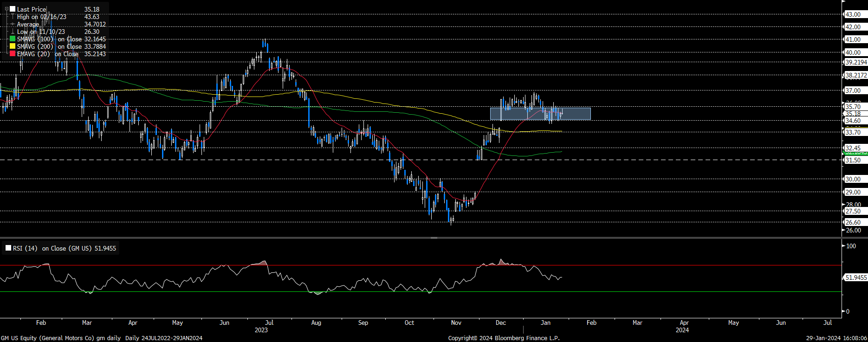Click the 38.2172 price axis label

click(856, 75)
